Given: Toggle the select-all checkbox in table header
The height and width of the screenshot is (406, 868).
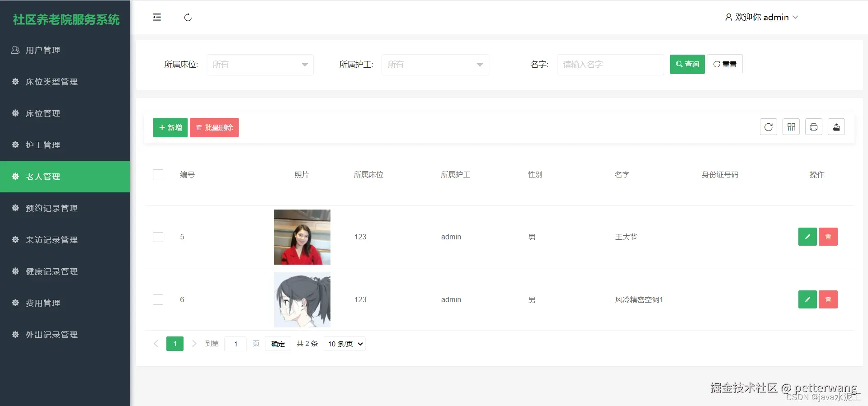Looking at the screenshot, I should coord(158,174).
